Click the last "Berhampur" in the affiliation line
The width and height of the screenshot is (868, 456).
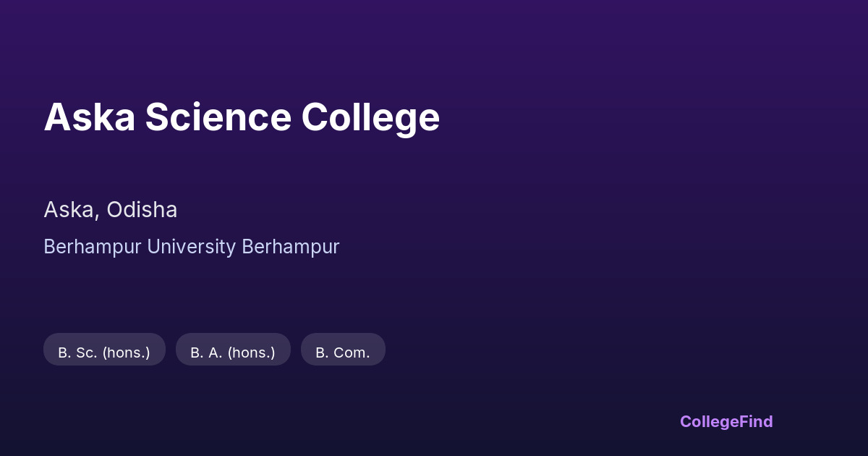(291, 247)
